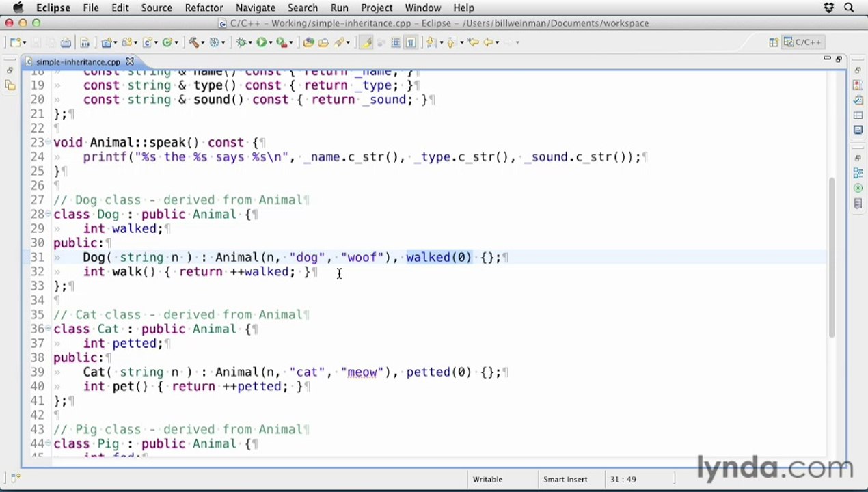Collapse Dog class fold on line 28
The height and width of the screenshot is (492, 868).
(x=48, y=215)
